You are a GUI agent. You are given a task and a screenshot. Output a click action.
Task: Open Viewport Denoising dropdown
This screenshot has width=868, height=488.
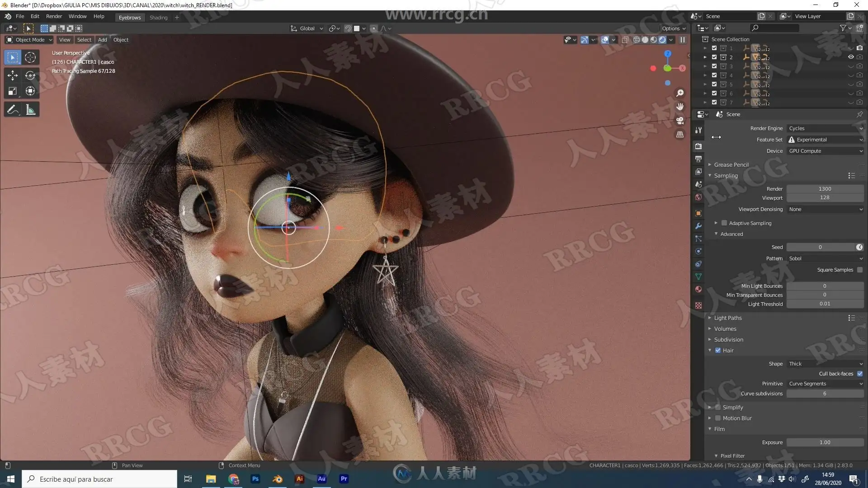pyautogui.click(x=825, y=209)
